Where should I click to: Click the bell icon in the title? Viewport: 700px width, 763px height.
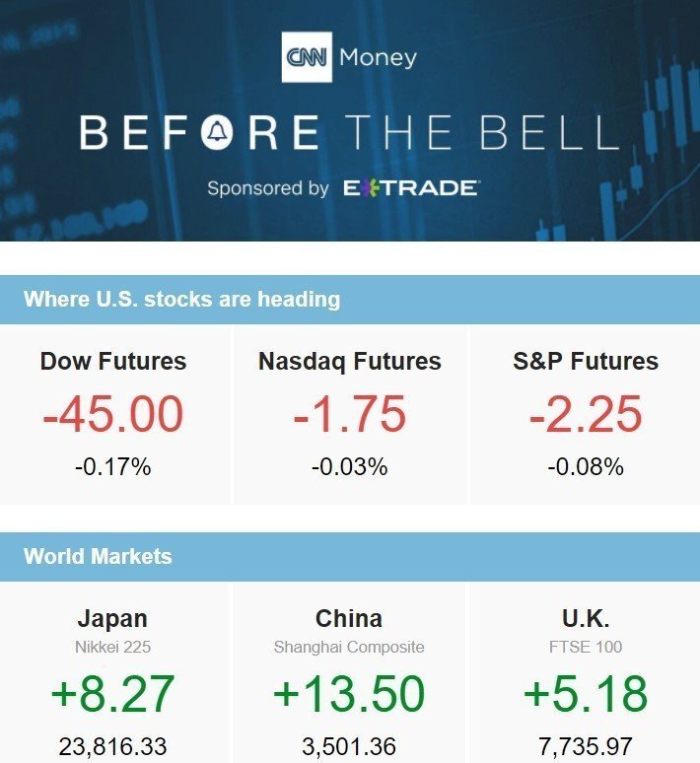point(217,132)
